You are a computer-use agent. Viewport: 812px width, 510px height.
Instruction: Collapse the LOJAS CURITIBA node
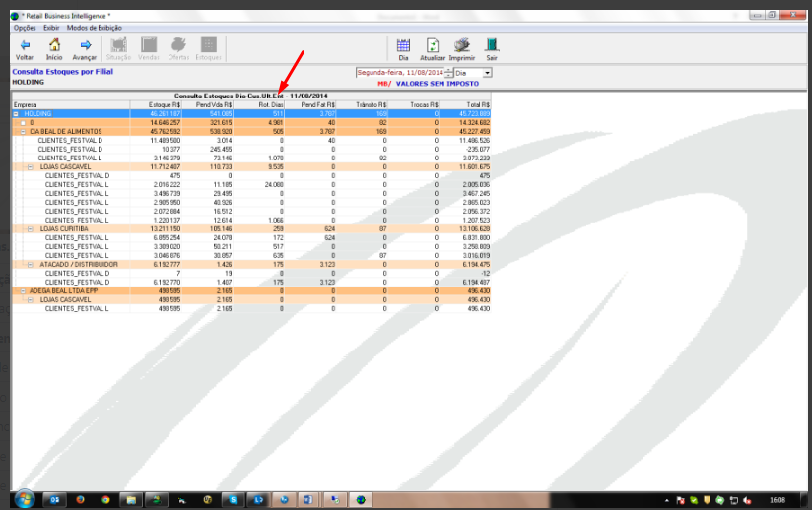coord(30,228)
